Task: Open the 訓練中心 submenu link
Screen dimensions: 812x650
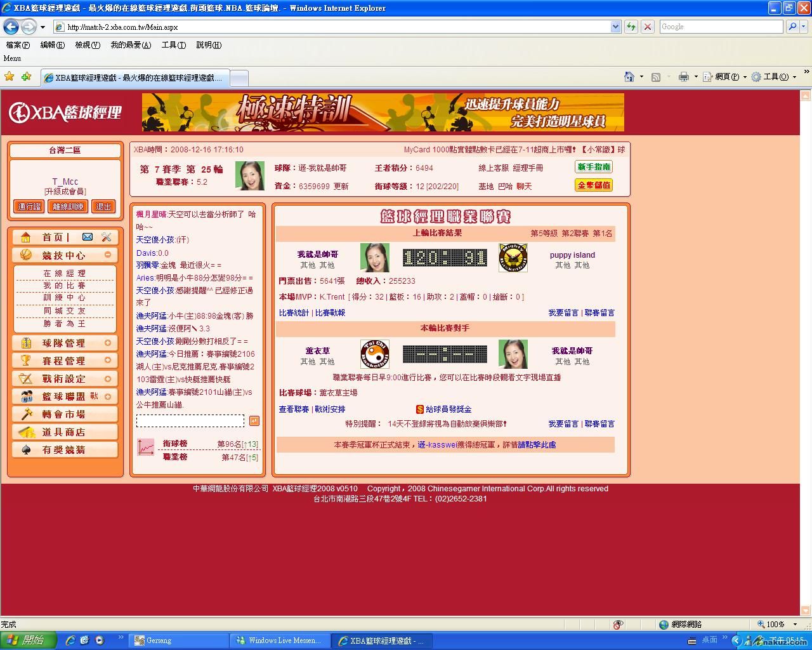Action: tap(64, 298)
